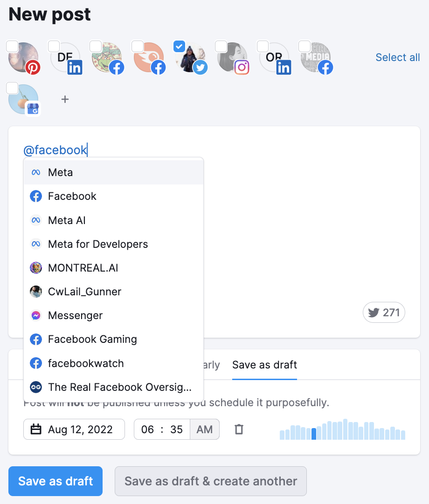Switch to Save as draft tab
The image size is (429, 504).
pos(264,365)
